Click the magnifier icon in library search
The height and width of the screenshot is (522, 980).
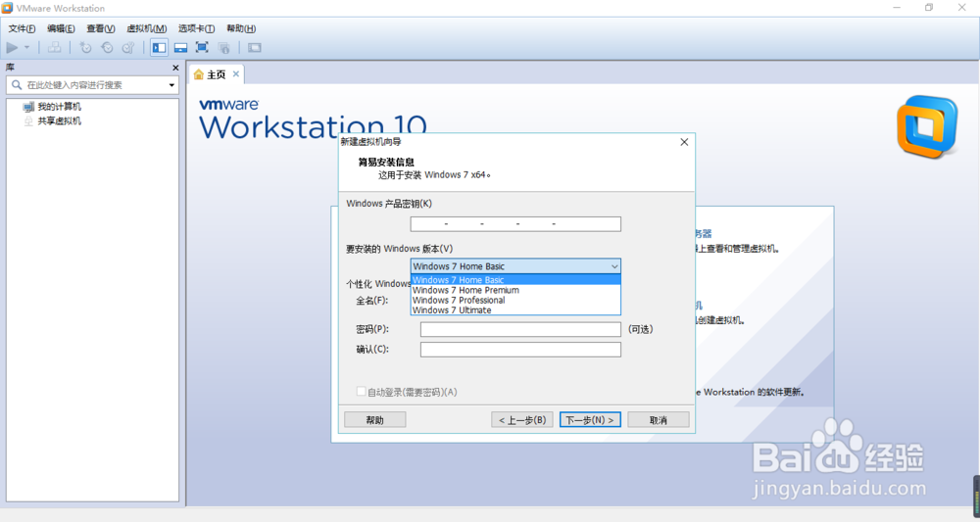17,85
